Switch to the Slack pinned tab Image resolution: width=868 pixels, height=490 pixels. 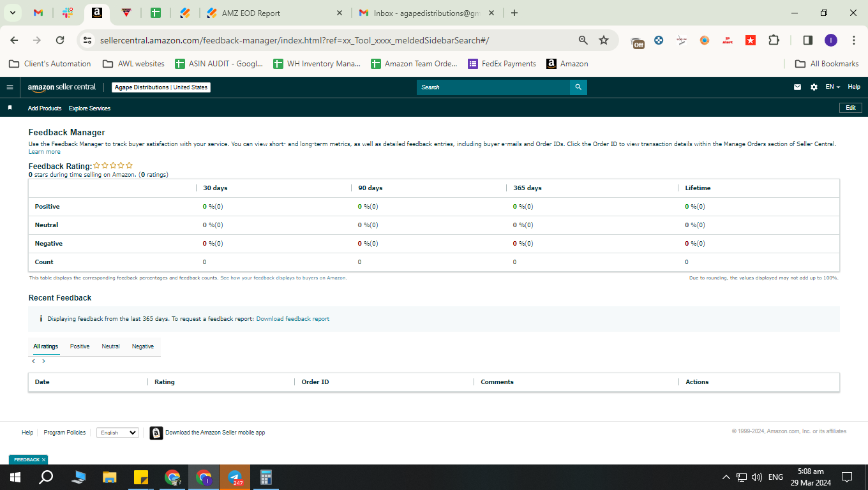tap(68, 13)
